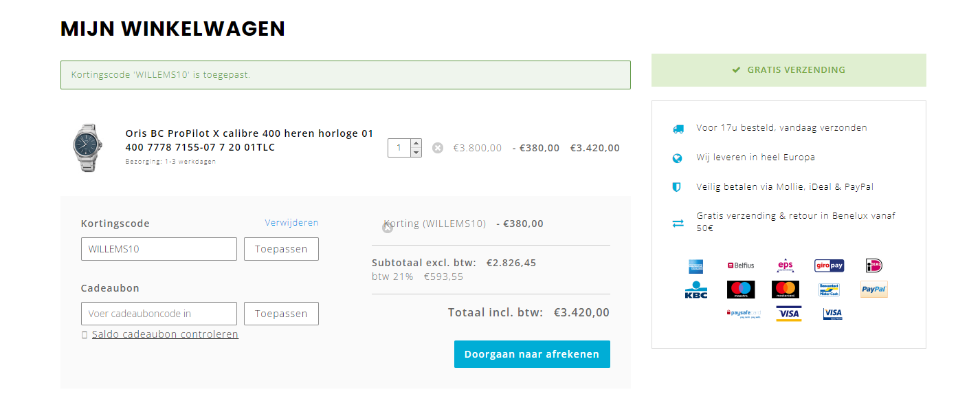Screen dimensions: 980x401
Task: Click the Bancontact Mister Cash logo
Action: click(x=829, y=290)
